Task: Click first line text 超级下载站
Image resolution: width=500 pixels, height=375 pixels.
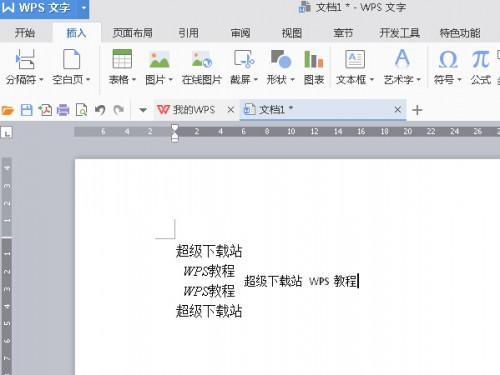Action: [x=209, y=251]
